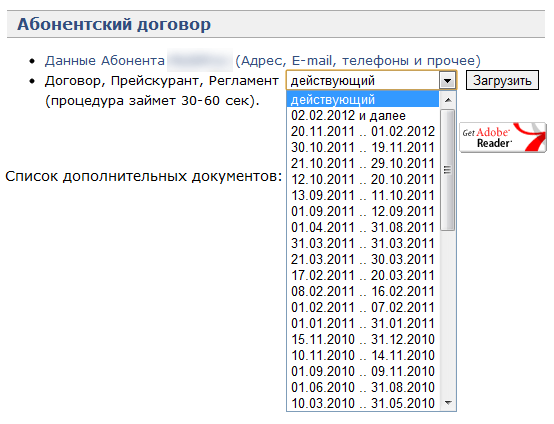Select period 30.10.2011 .. 19.11.2011
Screen dimensions: 554x424
tap(363, 147)
